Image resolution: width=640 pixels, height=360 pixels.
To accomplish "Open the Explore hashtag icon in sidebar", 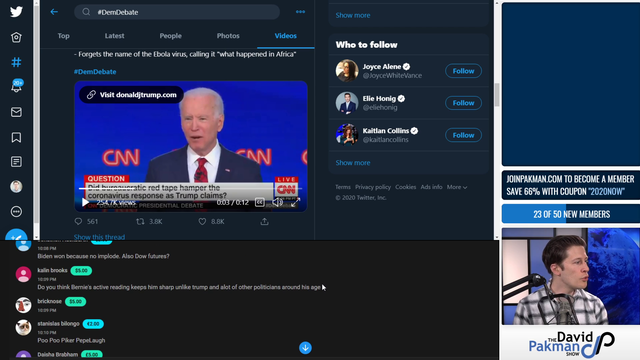I will (16, 62).
